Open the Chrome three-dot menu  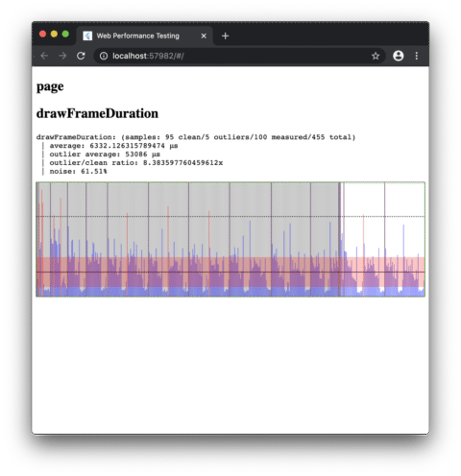coord(416,56)
